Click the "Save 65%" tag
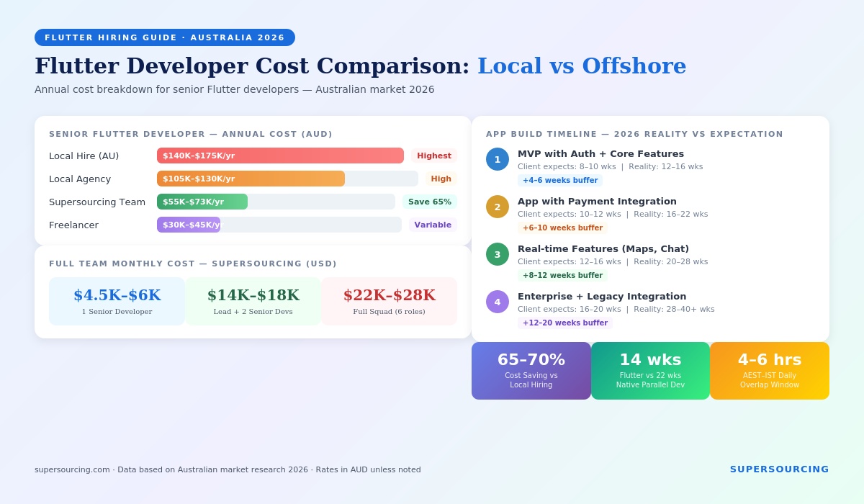The width and height of the screenshot is (864, 504). 430,202
